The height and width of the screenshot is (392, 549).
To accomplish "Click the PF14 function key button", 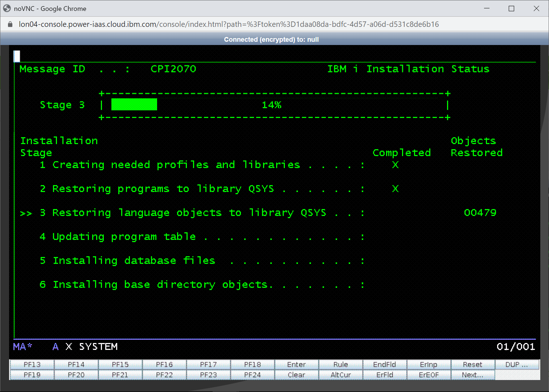I will (x=76, y=364).
